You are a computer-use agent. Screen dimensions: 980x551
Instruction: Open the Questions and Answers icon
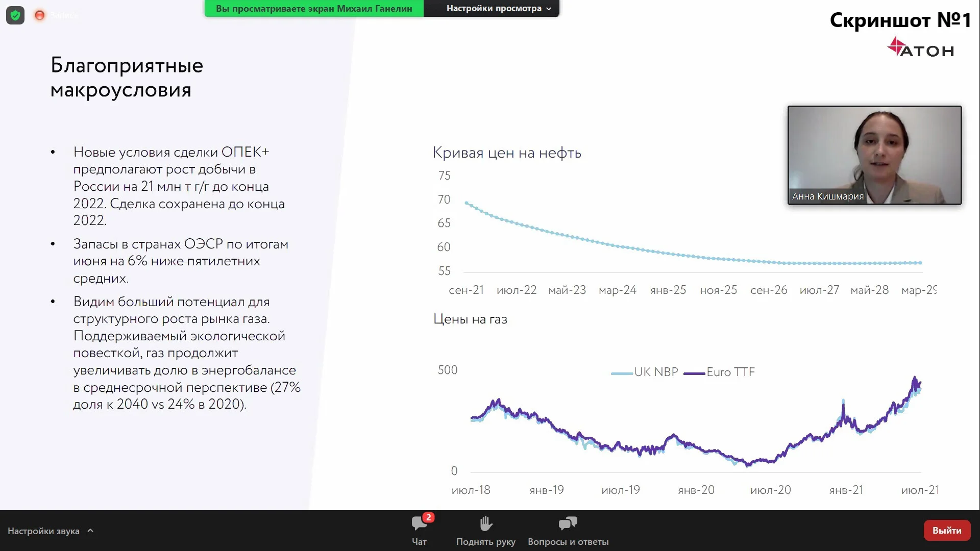coord(568,523)
